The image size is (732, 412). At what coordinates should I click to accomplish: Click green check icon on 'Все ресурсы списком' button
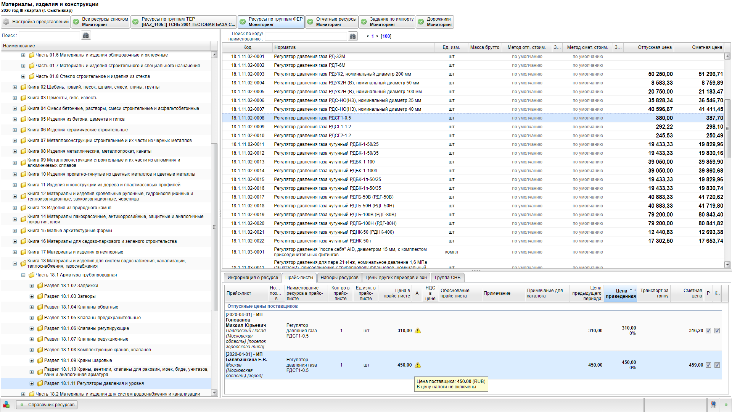(x=76, y=22)
